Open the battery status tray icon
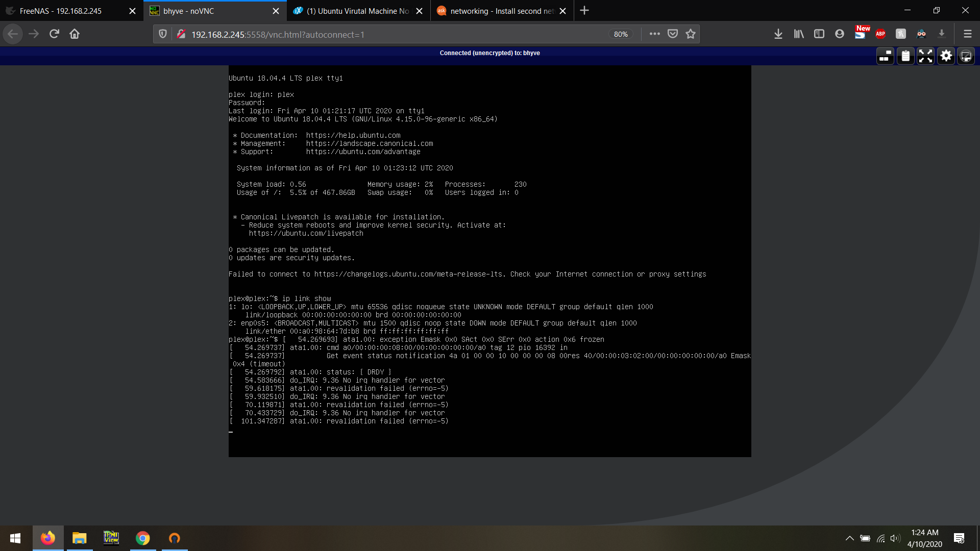The height and width of the screenshot is (551, 980). point(865,538)
